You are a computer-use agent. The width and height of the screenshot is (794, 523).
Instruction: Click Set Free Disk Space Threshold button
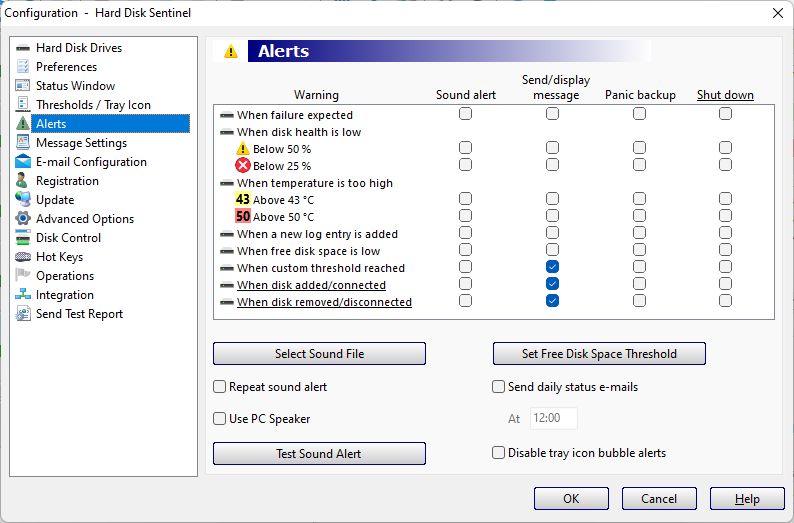(599, 353)
